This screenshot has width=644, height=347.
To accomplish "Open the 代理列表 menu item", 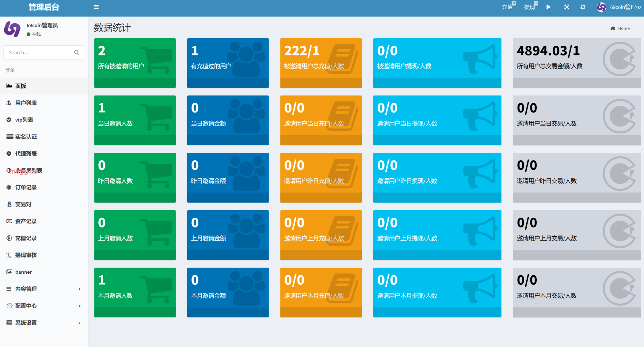I will (x=44, y=153).
